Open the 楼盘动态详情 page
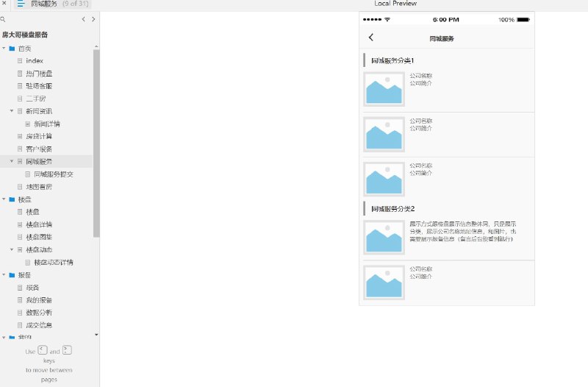The image size is (588, 387). (x=54, y=263)
